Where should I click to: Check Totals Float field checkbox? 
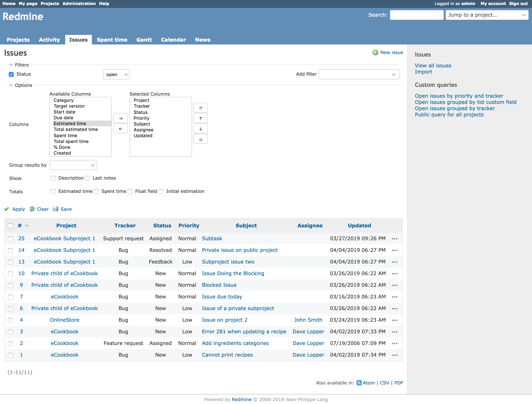coord(130,191)
